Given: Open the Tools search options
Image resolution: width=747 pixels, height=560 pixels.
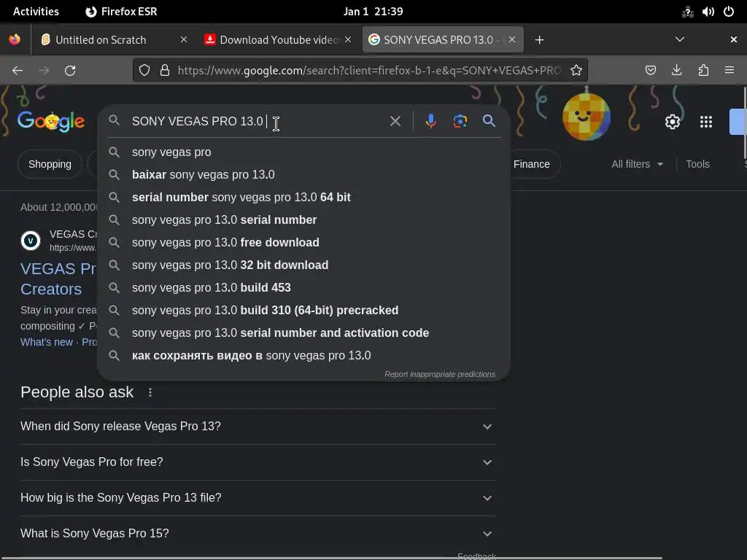Looking at the screenshot, I should coord(697,164).
